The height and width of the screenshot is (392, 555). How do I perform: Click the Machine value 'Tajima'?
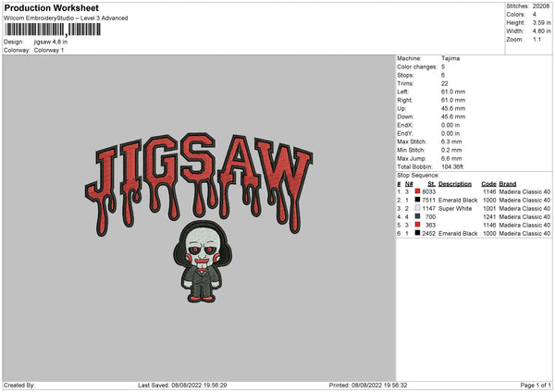[450, 58]
